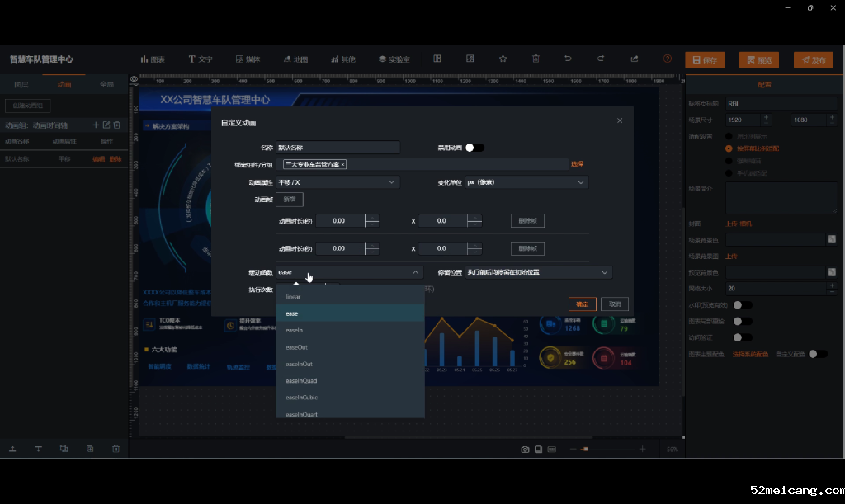845x504 pixels.
Task: Toggle the custom color scheme switch
Action: pos(817,354)
